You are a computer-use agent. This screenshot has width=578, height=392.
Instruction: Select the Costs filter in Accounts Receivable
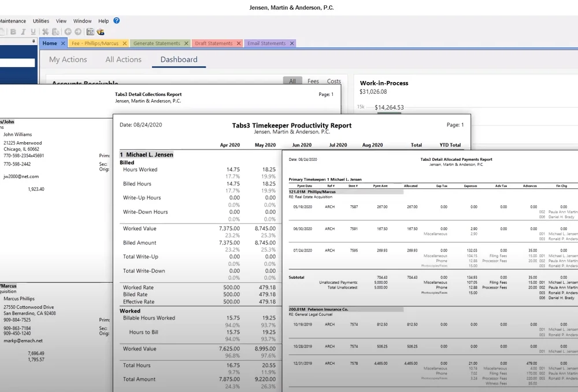coord(334,81)
